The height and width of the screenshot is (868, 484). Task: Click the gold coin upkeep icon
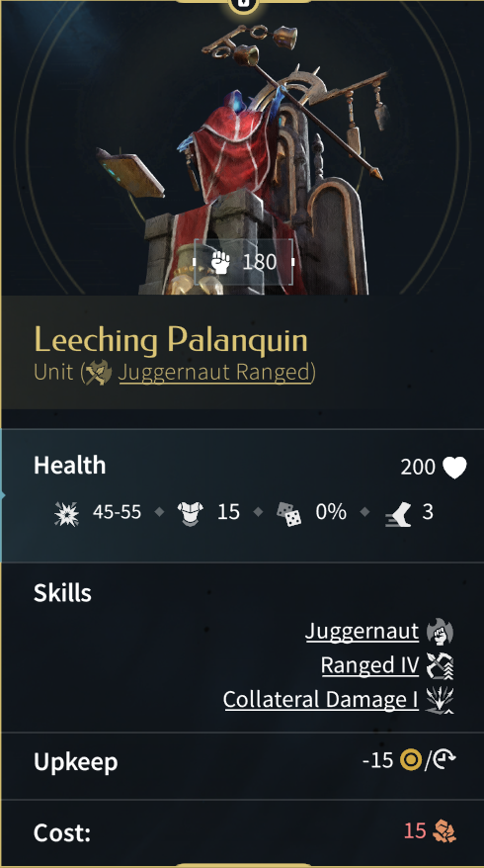tap(411, 760)
